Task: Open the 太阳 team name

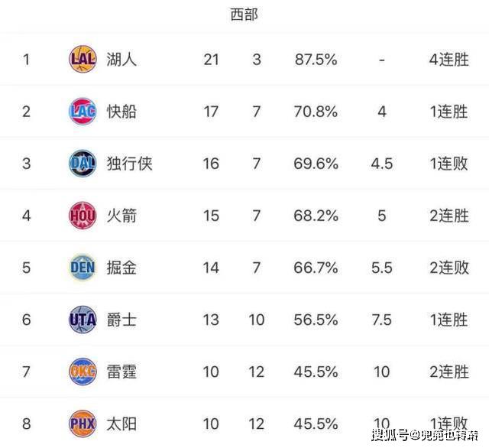Action: [x=121, y=424]
